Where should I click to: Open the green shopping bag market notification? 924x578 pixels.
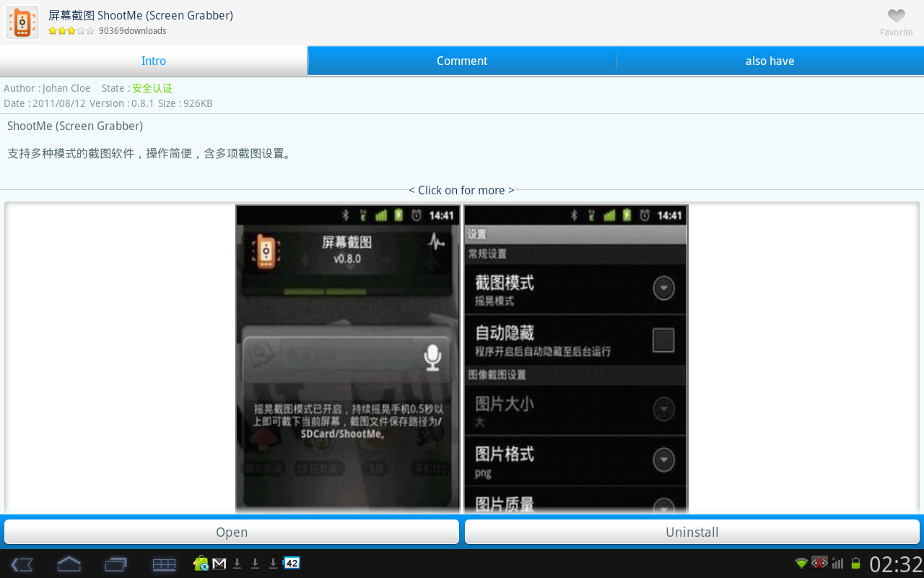201,563
